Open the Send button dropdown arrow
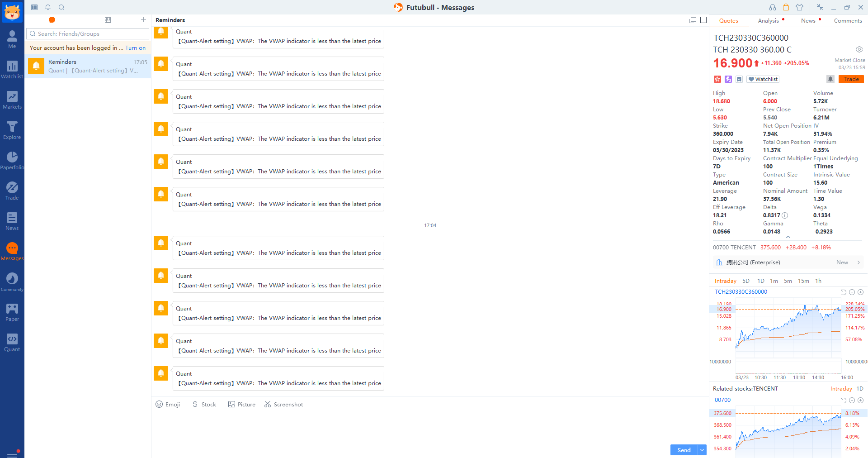 point(702,450)
